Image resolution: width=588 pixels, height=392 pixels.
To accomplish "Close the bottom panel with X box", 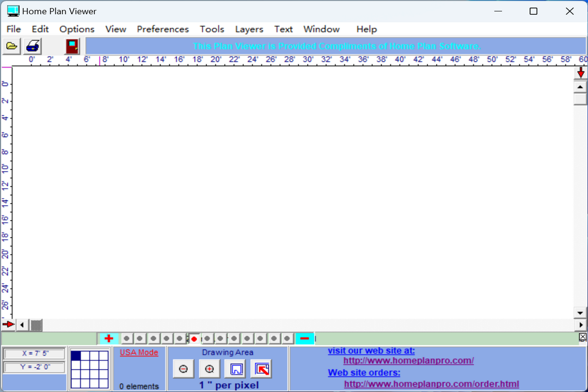I will 583,338.
